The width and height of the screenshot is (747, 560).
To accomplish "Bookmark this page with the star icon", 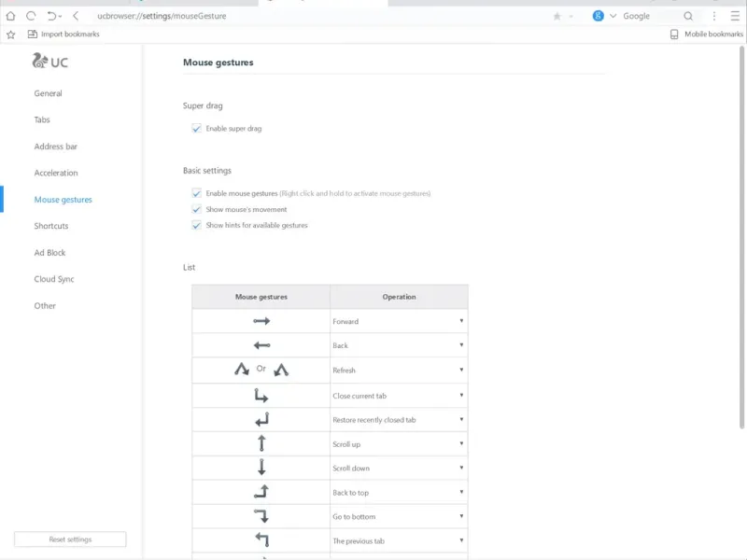I will click(557, 16).
